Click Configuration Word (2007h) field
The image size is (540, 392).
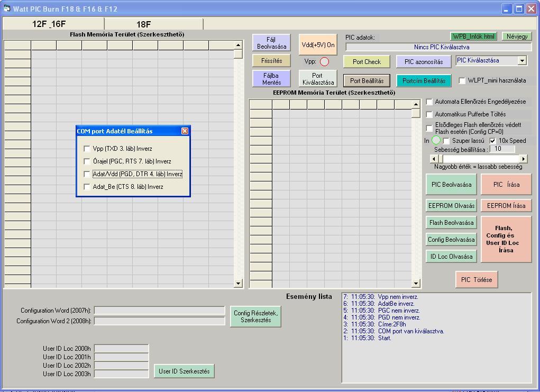(159, 311)
